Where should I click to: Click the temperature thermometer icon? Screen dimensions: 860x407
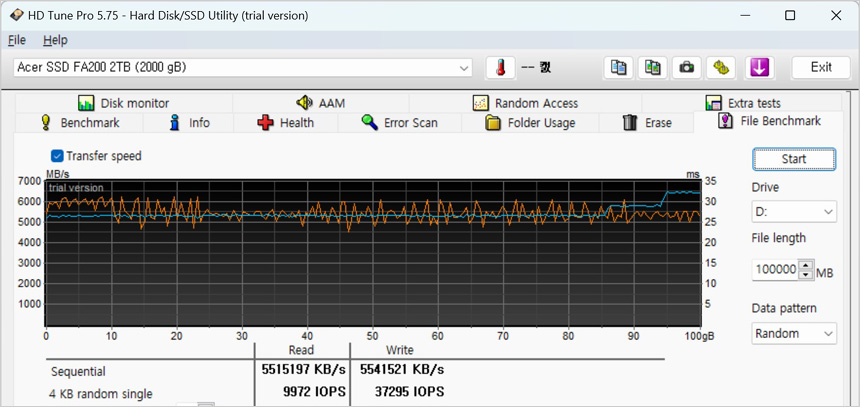point(500,67)
